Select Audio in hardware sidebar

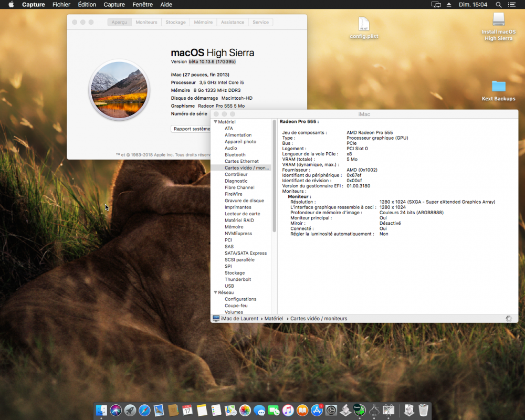click(230, 148)
